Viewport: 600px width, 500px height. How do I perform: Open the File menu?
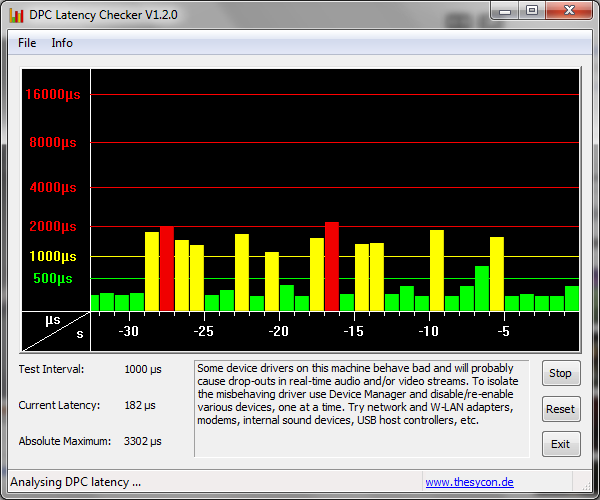[x=27, y=43]
